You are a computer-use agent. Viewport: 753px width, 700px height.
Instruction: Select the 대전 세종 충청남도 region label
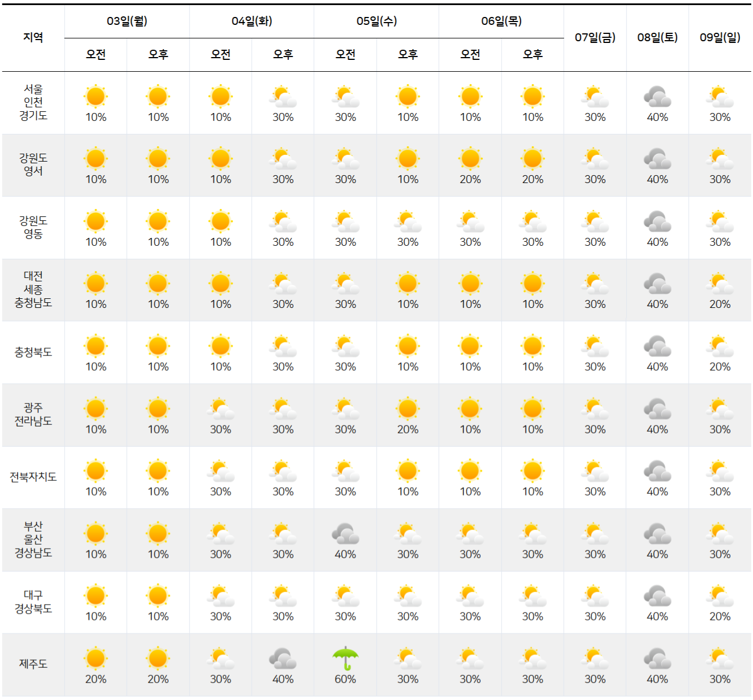click(33, 289)
